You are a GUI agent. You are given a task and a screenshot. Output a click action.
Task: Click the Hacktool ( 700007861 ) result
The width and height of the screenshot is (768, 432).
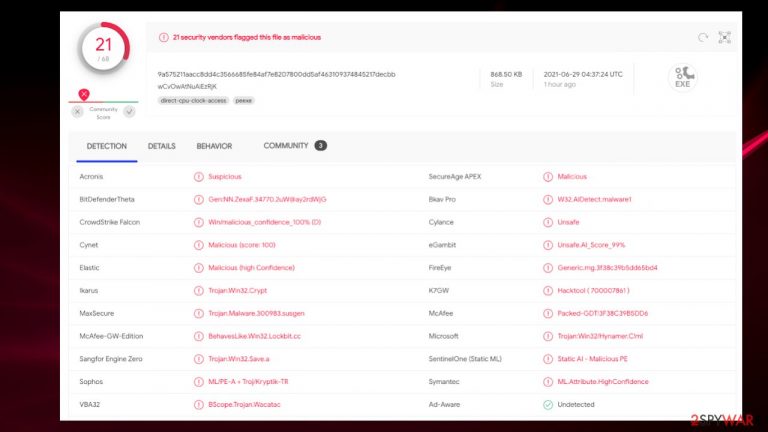593,291
